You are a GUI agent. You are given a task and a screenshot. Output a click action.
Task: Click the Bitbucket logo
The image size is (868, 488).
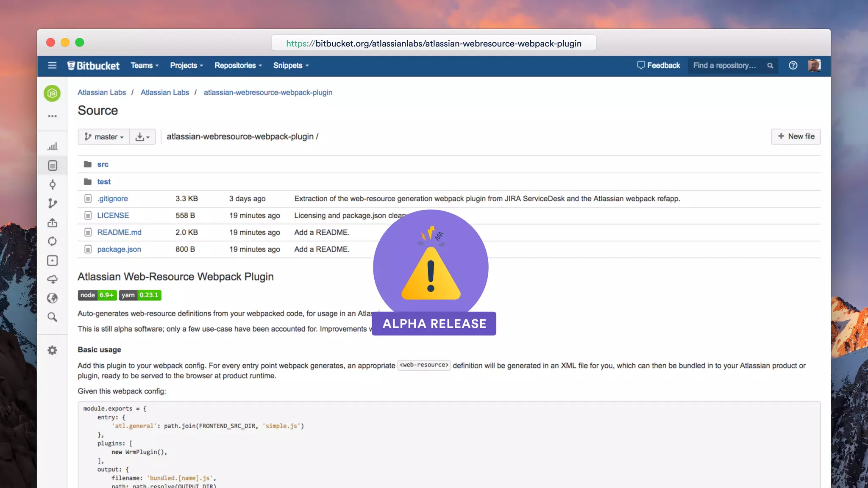point(93,66)
